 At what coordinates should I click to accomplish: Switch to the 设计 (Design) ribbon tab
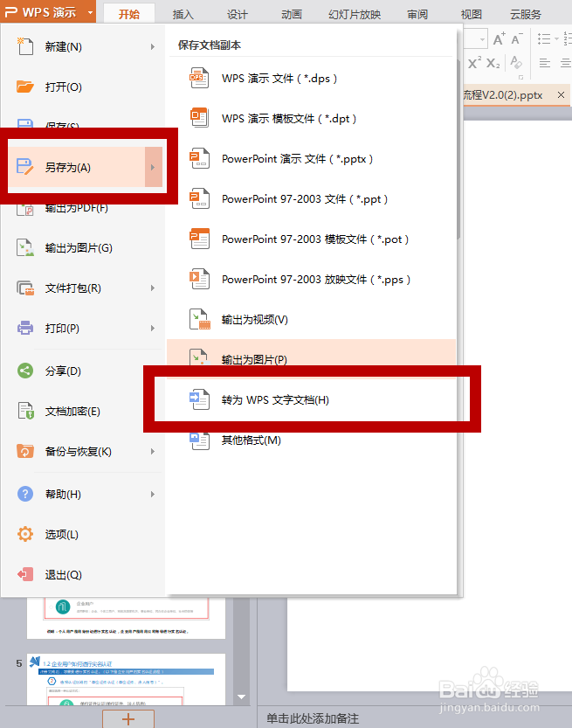(237, 14)
